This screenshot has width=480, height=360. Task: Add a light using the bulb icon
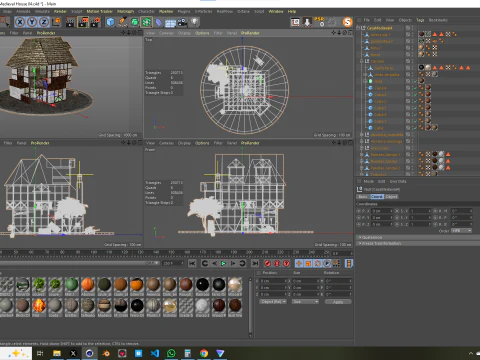click(x=195, y=22)
